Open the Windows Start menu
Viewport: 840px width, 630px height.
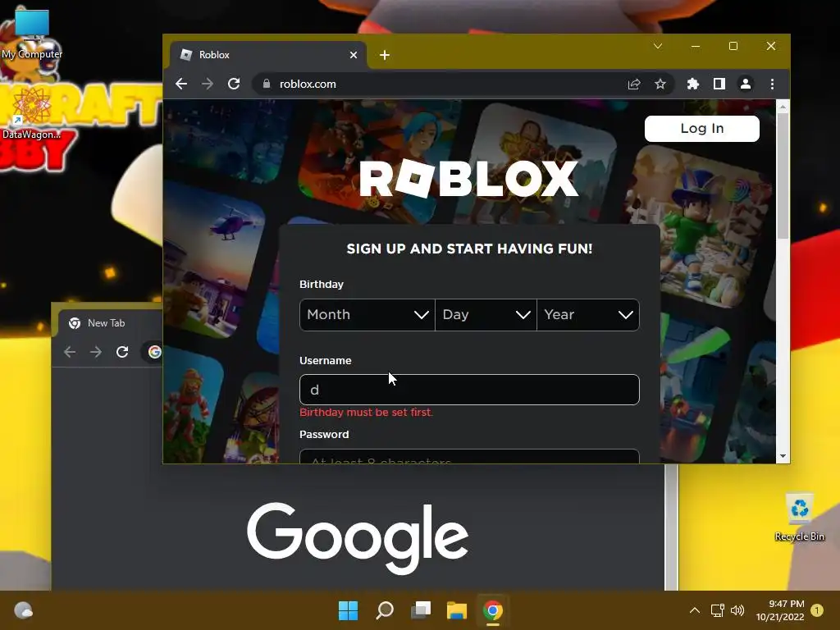point(348,610)
